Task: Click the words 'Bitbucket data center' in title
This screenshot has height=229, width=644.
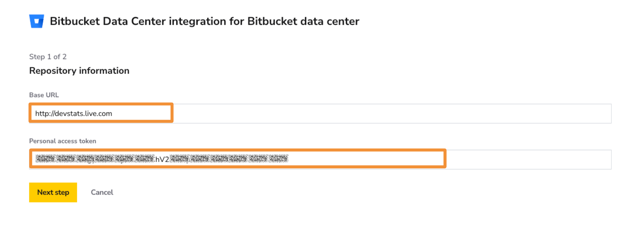Action: tap(303, 21)
